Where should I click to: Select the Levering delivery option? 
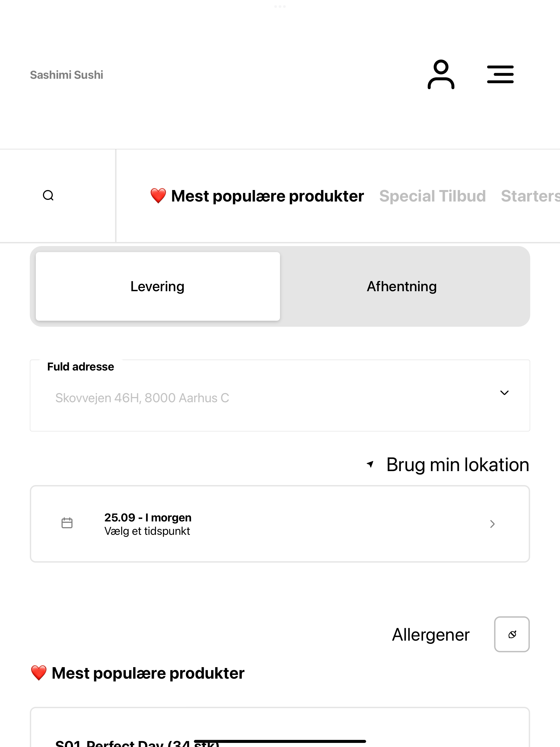tap(158, 286)
